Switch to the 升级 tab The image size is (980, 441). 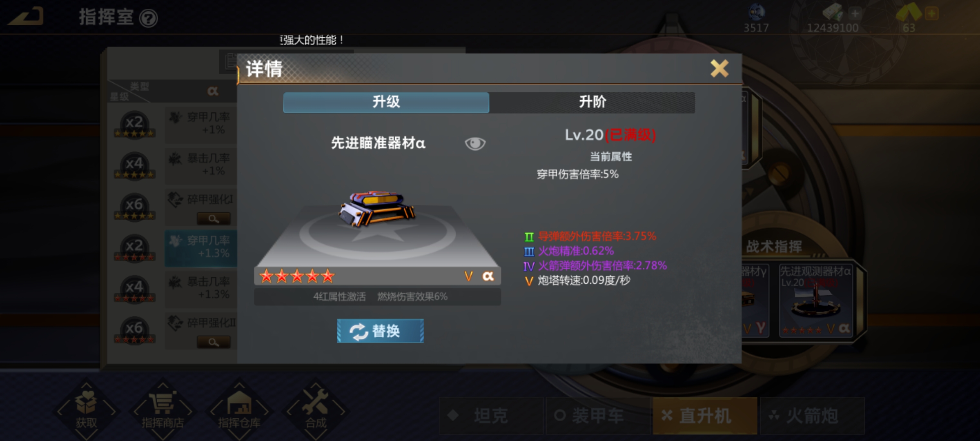386,102
